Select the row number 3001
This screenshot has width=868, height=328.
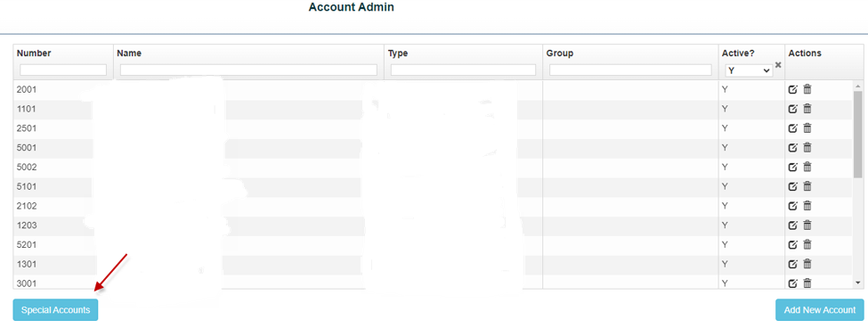[26, 283]
